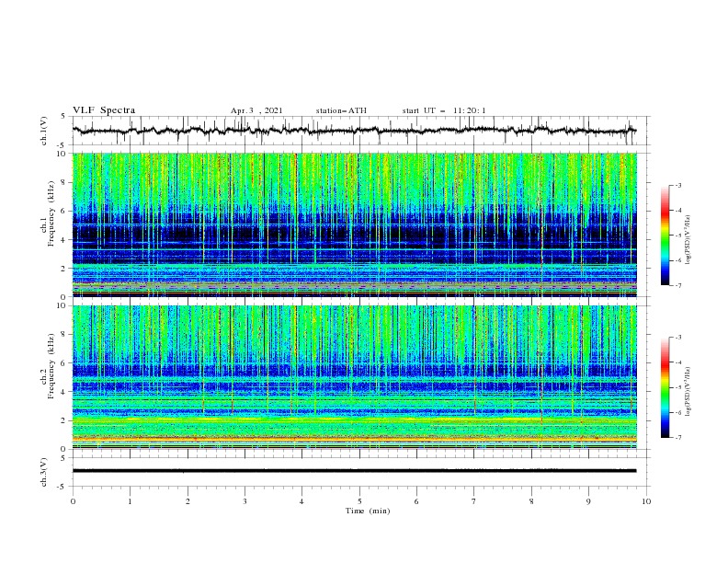Click time axis tick label "8"
This screenshot has width=728, height=563.
pos(531,501)
